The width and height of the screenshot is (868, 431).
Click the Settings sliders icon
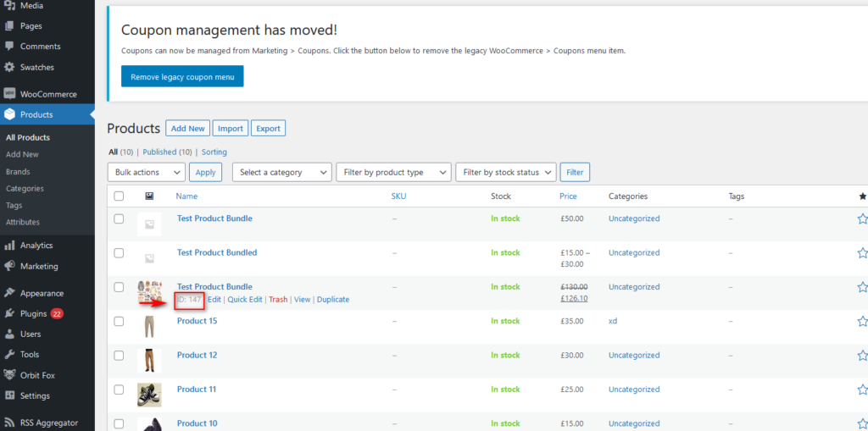click(8, 395)
